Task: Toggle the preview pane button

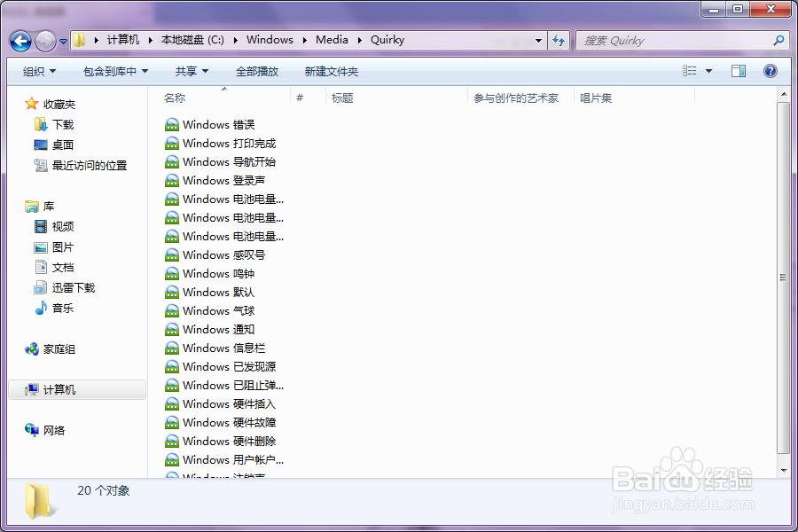Action: (x=739, y=71)
